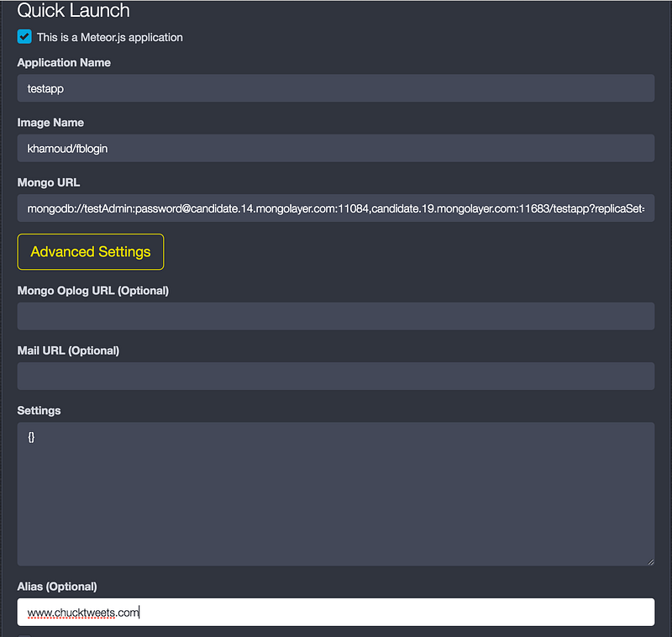Viewport: 672px width, 637px height.
Task: Open the Advanced Settings button
Action: click(x=91, y=251)
